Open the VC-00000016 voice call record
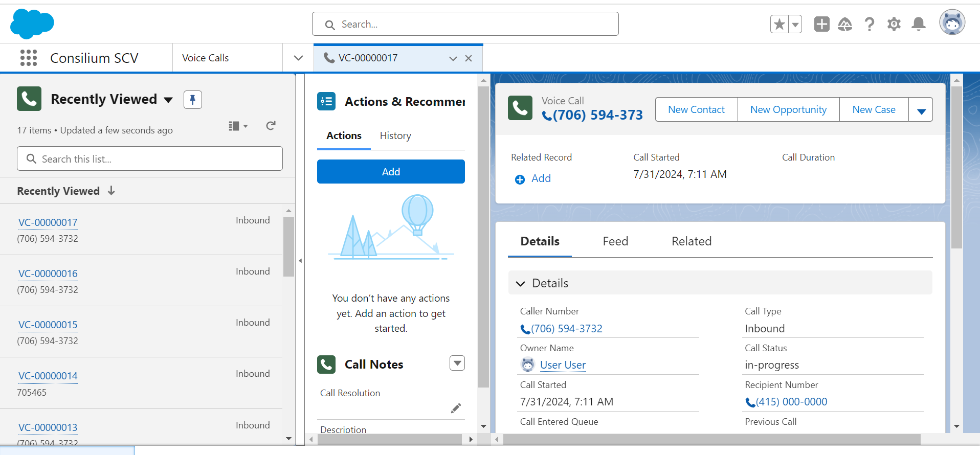Image resolution: width=980 pixels, height=455 pixels. tap(48, 274)
